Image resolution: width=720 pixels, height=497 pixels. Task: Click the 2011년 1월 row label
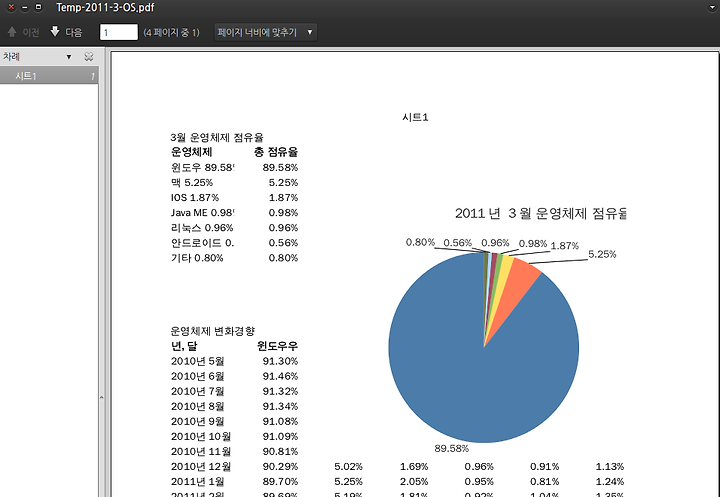[x=197, y=482]
